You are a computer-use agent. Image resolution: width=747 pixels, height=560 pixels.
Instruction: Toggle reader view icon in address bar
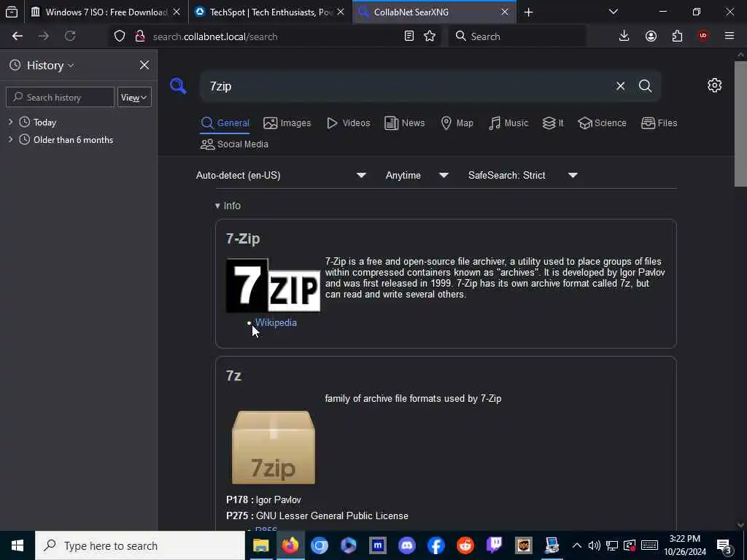point(409,36)
